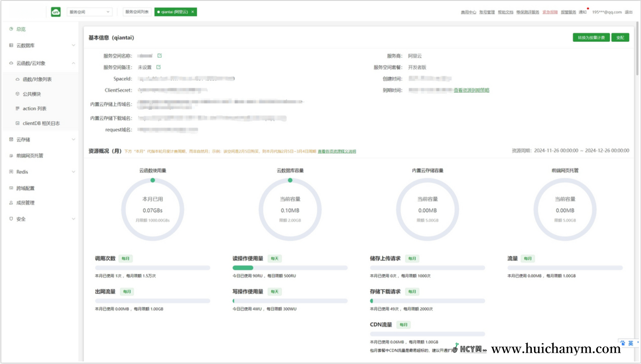Screen dimensions: 641x364
Task: Expand the 云数据库 section
Action: 74,46
